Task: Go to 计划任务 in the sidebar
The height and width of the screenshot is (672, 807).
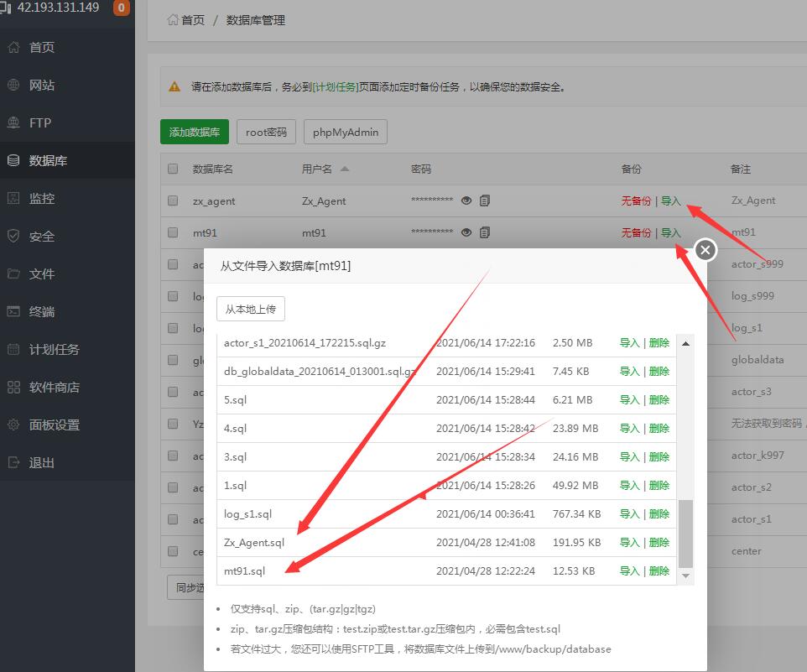Action: coord(54,350)
